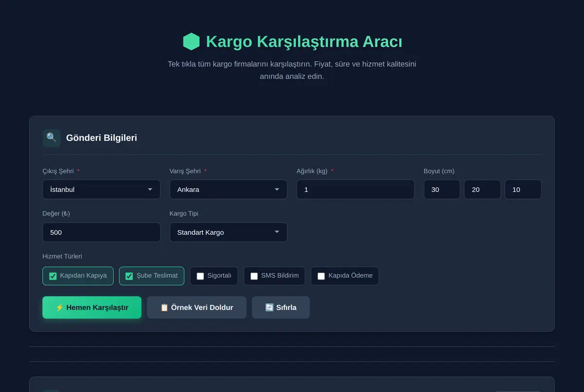Viewport: 584px width, 392px height.
Task: Click the Gönderi Bilgileri section heading
Action: tap(102, 138)
